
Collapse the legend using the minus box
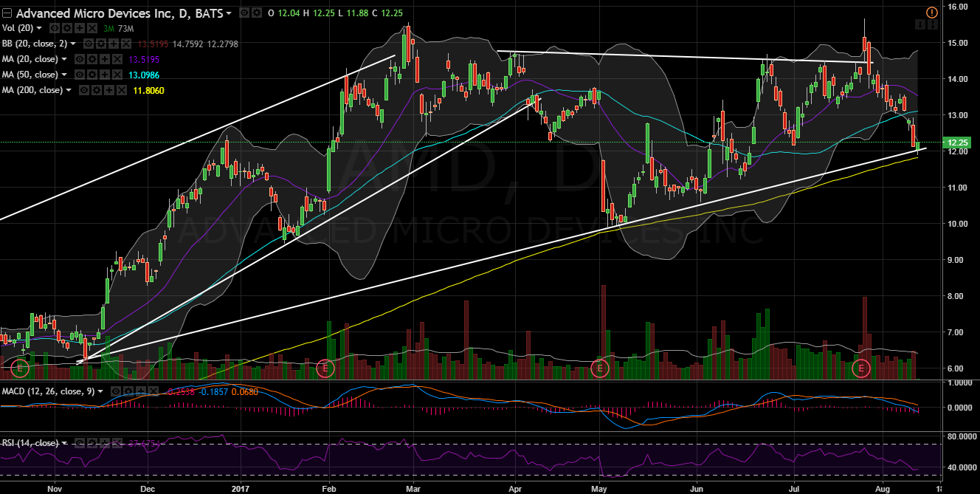(x=7, y=13)
